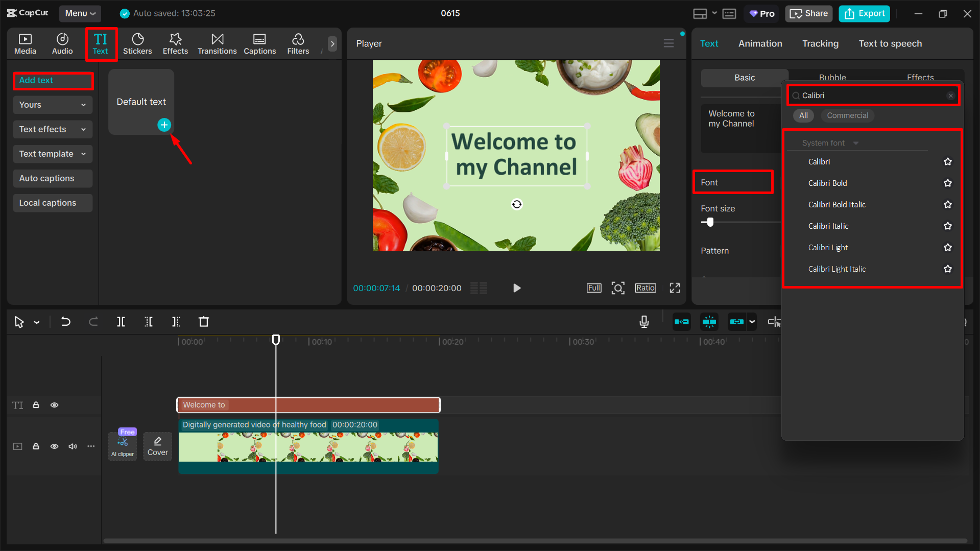Mute the healthy food video track
Viewport: 980px width, 551px height.
(73, 446)
